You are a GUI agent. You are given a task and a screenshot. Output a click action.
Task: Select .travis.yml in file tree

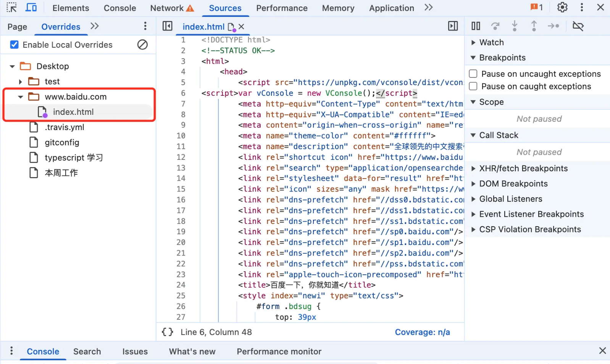tap(64, 127)
